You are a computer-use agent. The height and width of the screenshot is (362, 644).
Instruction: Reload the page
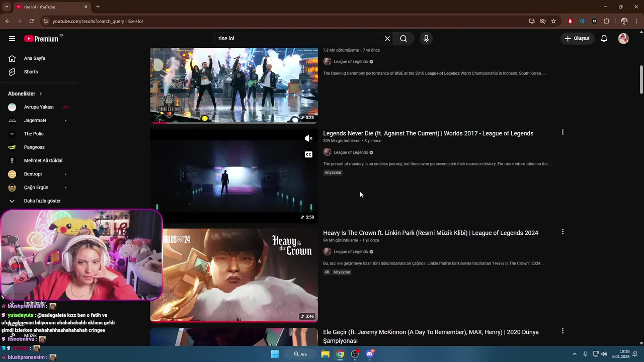coord(31,21)
